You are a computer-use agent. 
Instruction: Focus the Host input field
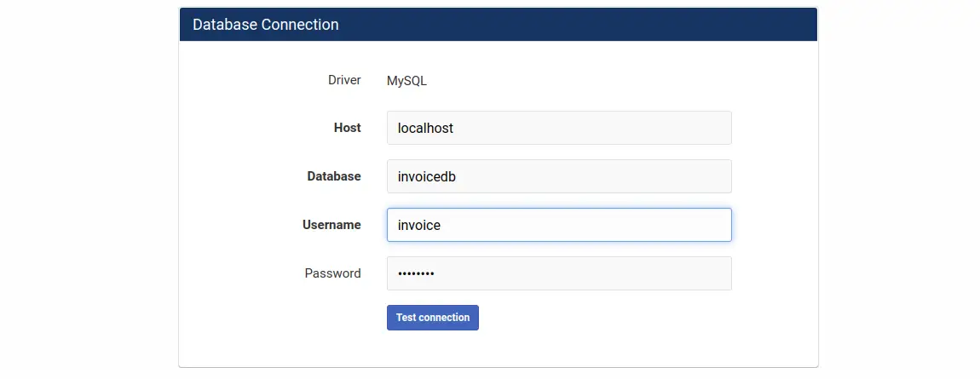click(x=558, y=128)
